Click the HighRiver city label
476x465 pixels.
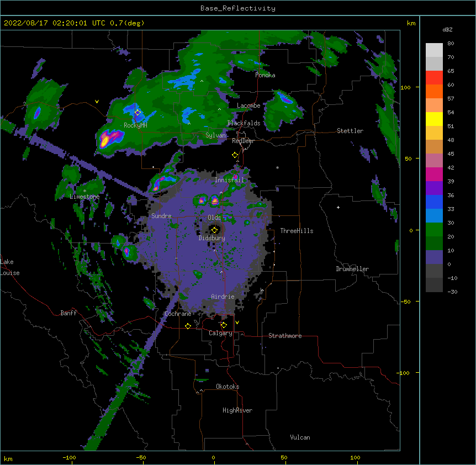point(237,410)
